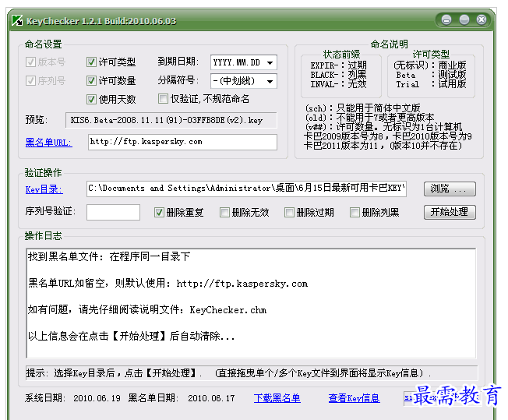Click the 开始处理 button
The image size is (508, 420).
point(450,212)
